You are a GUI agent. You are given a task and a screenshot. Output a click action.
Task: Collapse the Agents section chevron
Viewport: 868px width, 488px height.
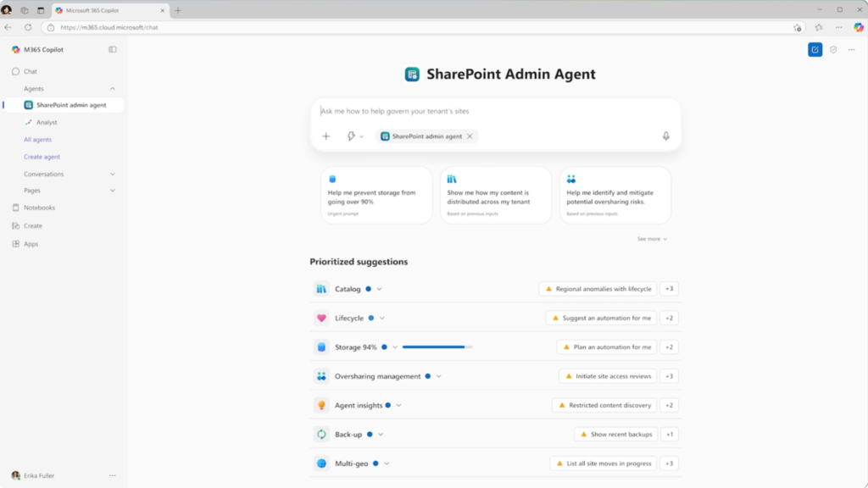click(x=113, y=88)
